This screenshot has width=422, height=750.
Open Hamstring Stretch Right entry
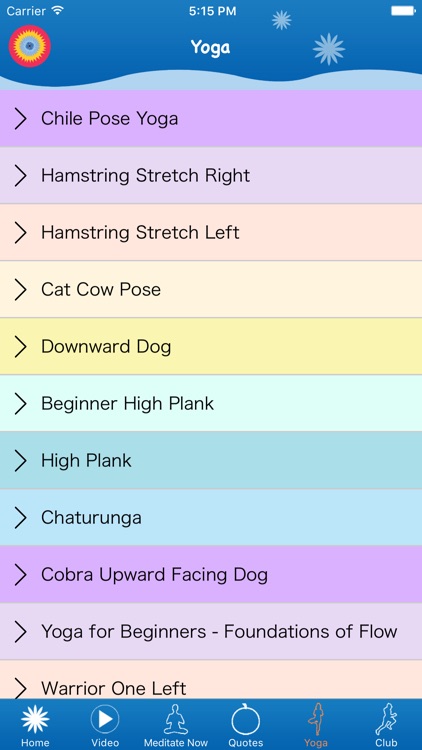[211, 176]
